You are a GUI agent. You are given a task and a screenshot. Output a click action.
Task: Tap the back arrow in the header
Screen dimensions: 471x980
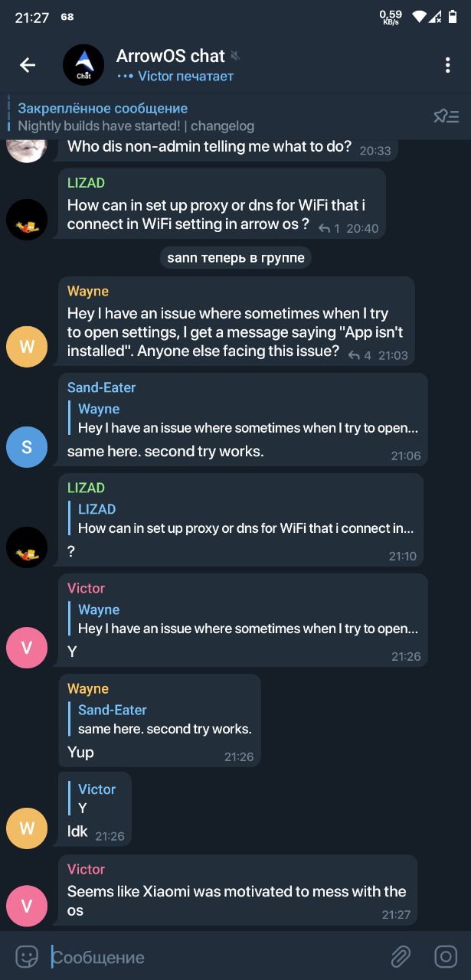[28, 65]
